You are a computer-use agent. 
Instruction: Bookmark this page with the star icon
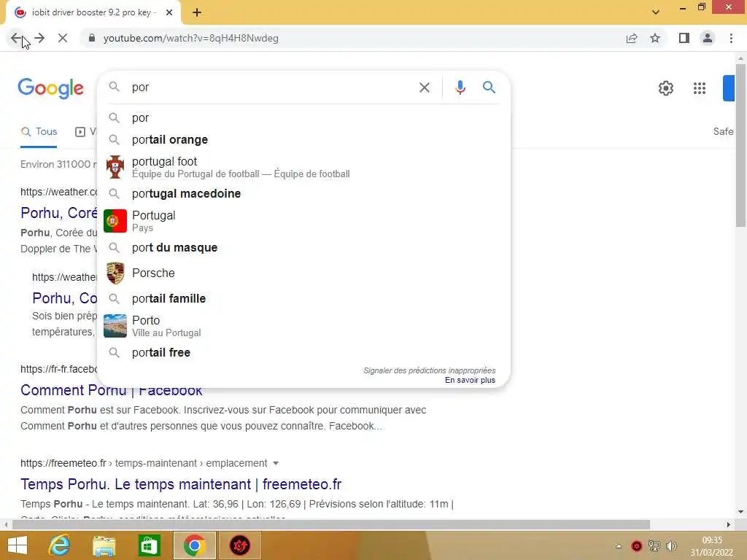(656, 38)
